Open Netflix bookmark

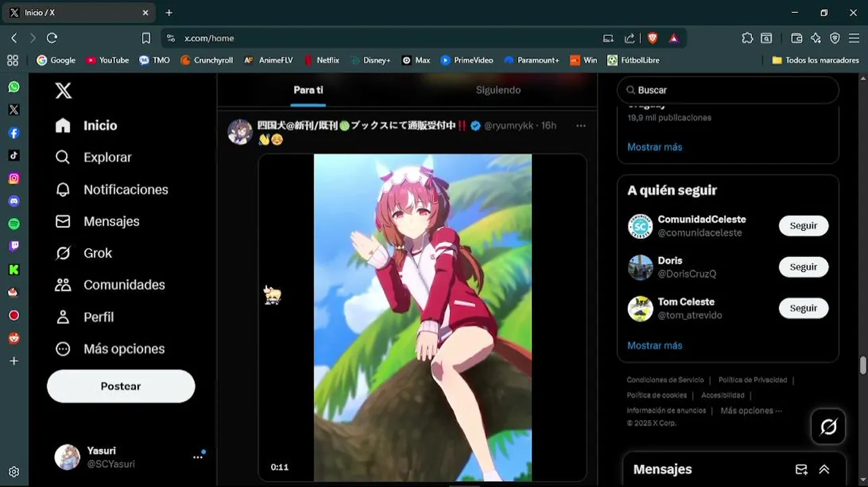322,60
